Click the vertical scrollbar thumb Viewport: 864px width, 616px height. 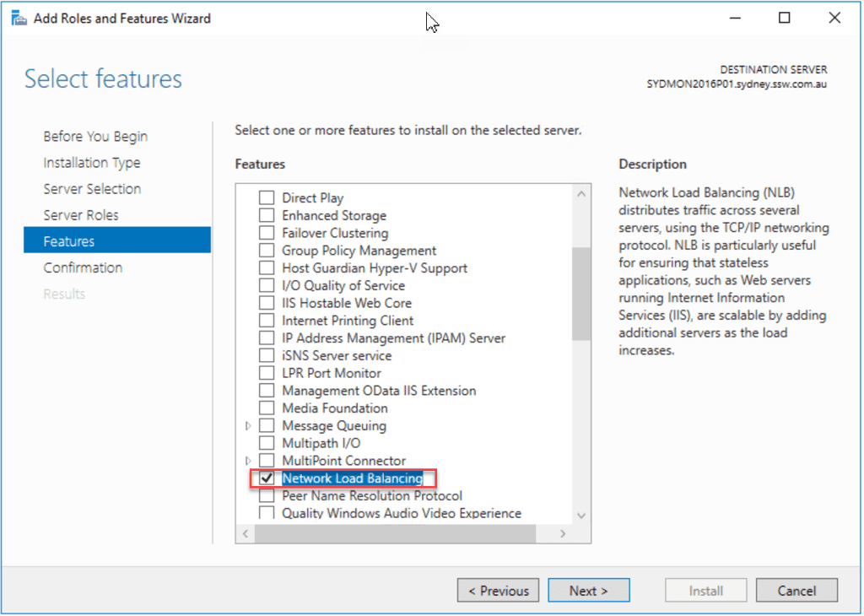click(x=581, y=292)
